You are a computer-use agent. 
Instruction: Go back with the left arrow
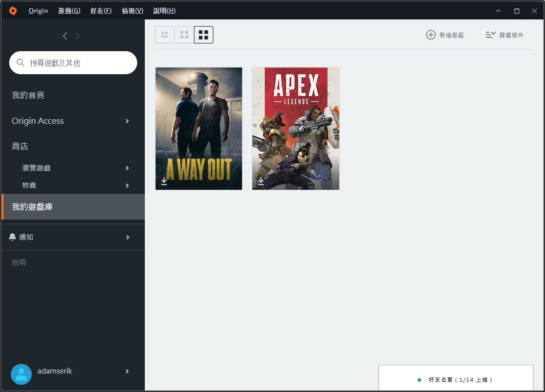(x=65, y=36)
